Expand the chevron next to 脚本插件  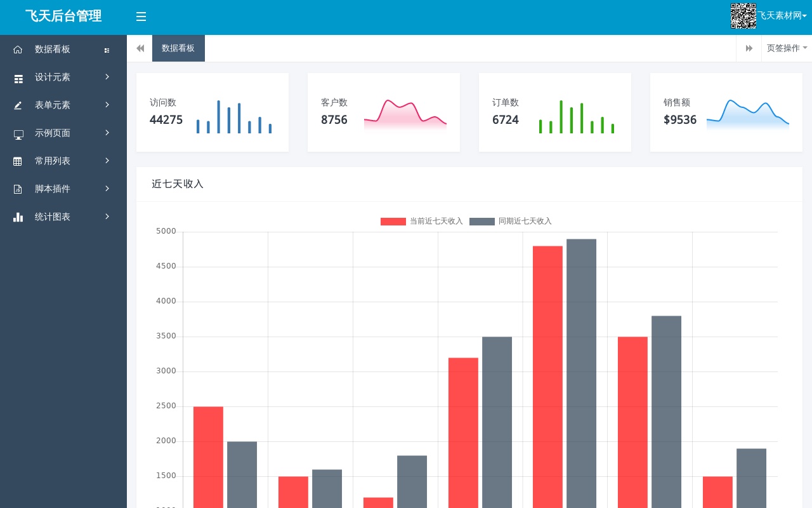107,189
